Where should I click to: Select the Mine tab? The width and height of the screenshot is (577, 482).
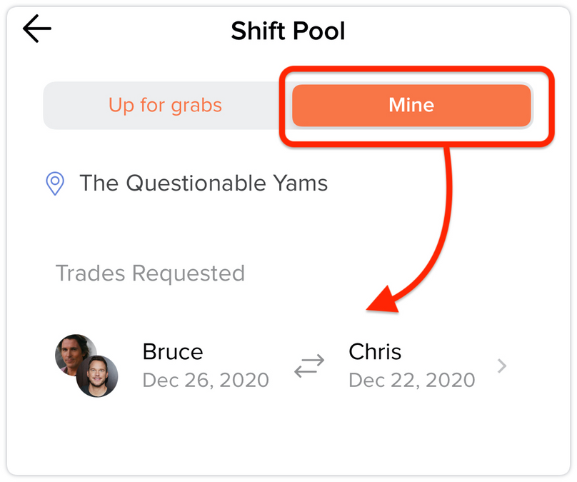(411, 105)
